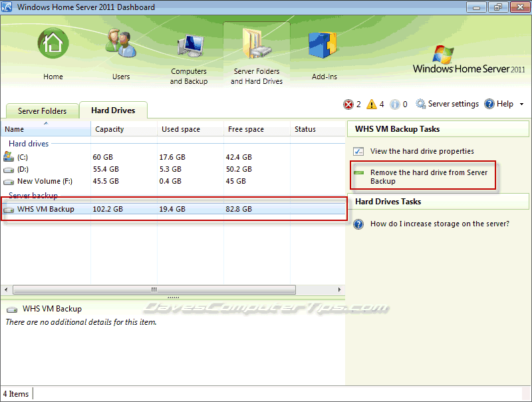The width and height of the screenshot is (532, 402).
Task: Click the warning alerts yellow triangle icon
Action: [372, 104]
